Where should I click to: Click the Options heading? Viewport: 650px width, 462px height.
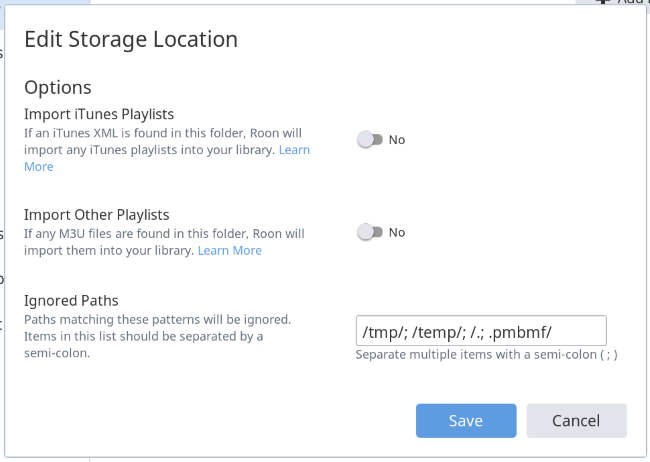[58, 88]
